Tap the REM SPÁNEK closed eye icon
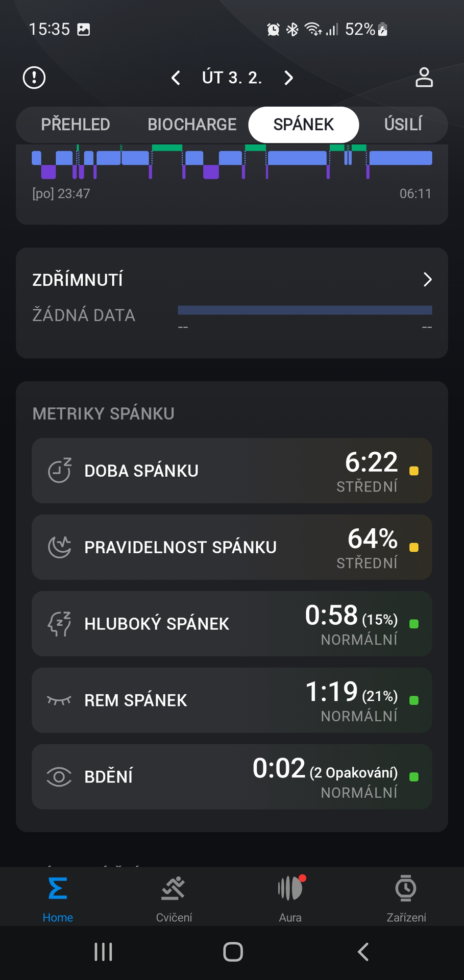Image resolution: width=464 pixels, height=980 pixels. [x=59, y=700]
